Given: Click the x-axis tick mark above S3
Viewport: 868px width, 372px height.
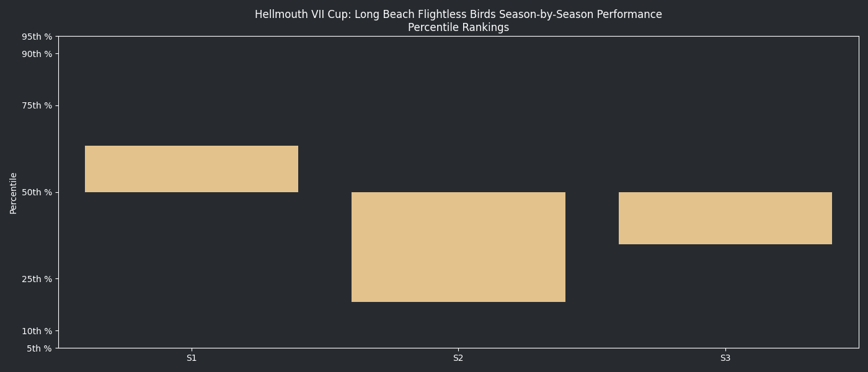Looking at the screenshot, I should click(x=725, y=350).
